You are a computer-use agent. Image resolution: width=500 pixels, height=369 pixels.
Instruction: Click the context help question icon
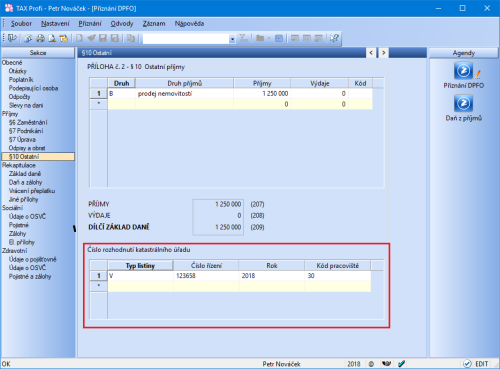click(334, 38)
